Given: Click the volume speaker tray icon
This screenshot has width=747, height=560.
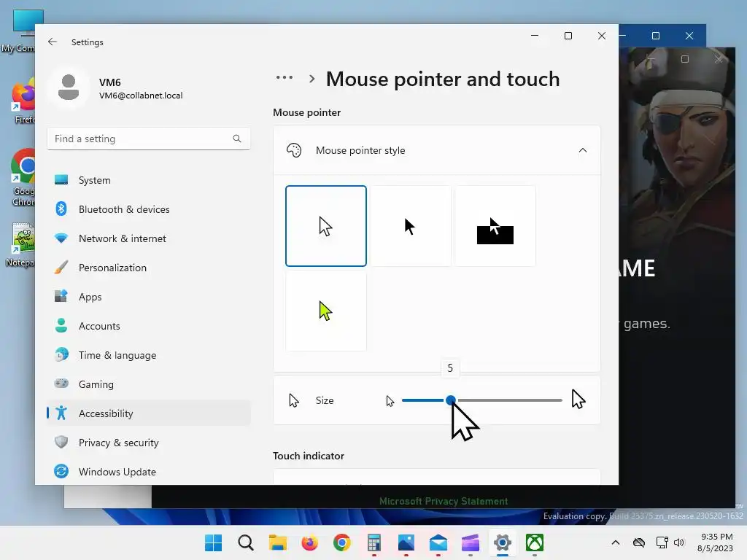Looking at the screenshot, I should click(x=679, y=542).
